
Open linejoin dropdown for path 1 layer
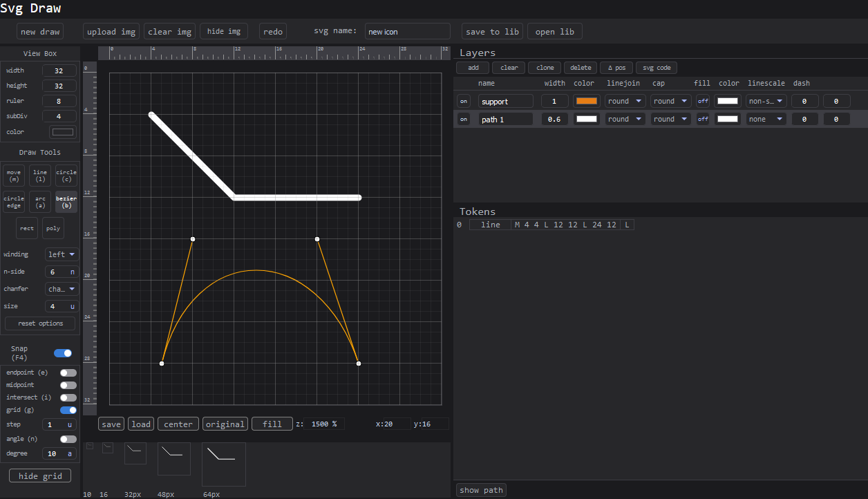coord(625,119)
